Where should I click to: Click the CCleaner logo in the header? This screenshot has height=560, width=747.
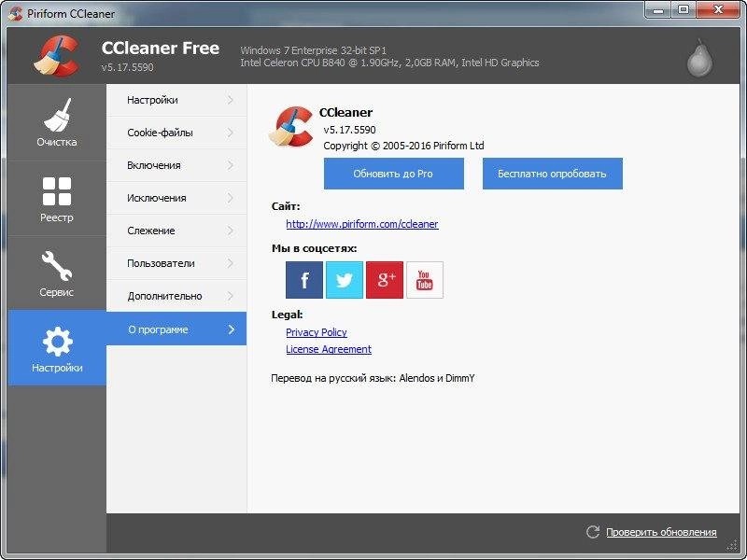point(57,56)
